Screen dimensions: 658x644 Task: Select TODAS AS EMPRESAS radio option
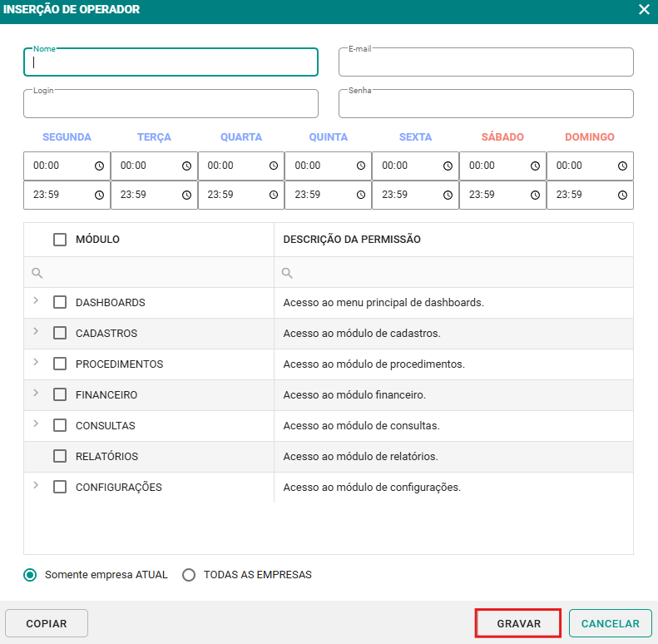(x=189, y=575)
